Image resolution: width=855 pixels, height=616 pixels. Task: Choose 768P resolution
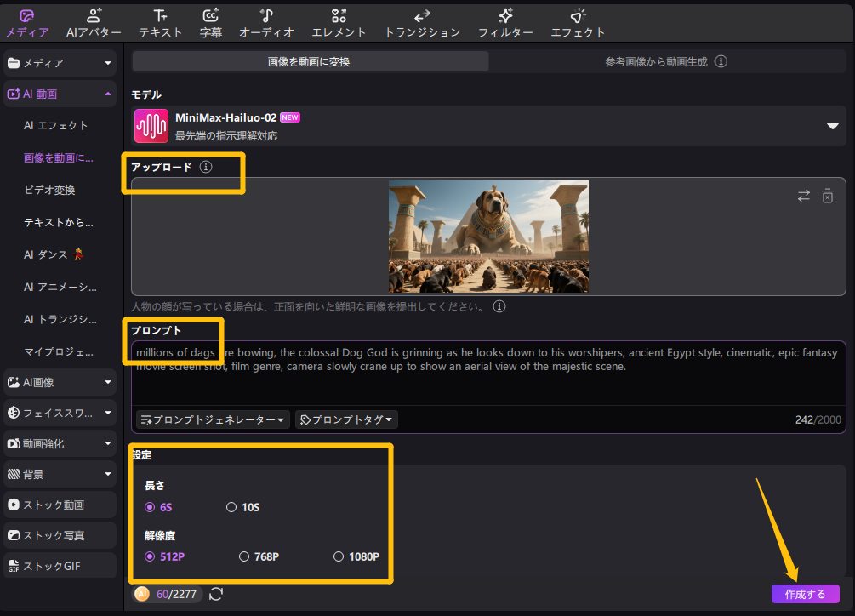click(x=244, y=556)
